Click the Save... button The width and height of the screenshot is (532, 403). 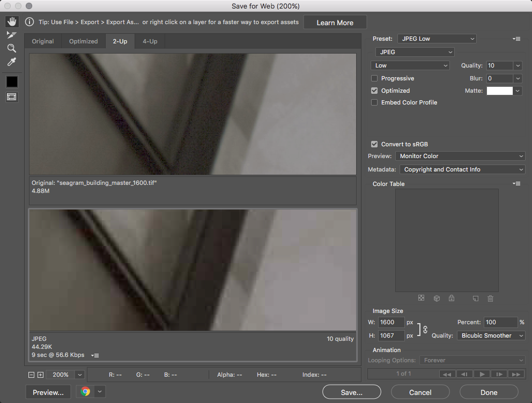[x=351, y=392]
